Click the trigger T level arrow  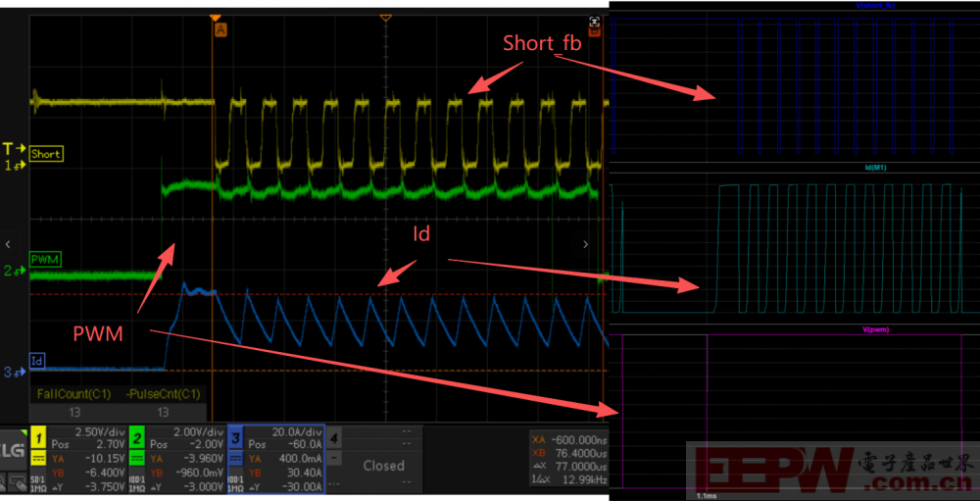[10, 149]
